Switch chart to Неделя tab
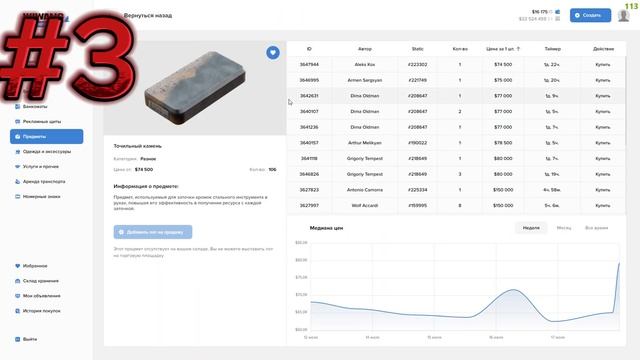 [531, 228]
